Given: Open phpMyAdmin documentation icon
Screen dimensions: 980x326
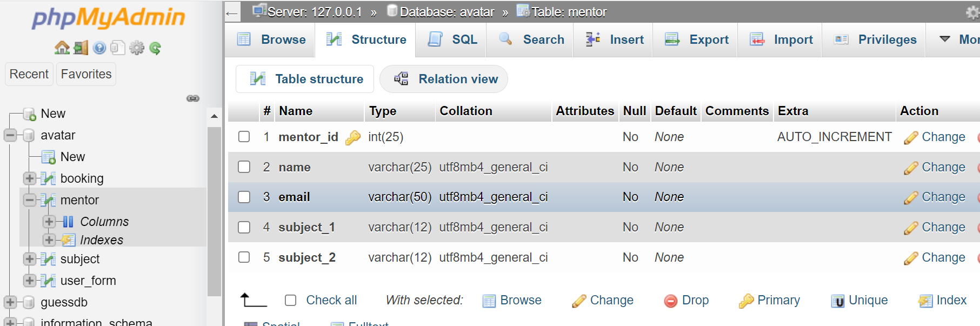Looking at the screenshot, I should click(x=99, y=48).
